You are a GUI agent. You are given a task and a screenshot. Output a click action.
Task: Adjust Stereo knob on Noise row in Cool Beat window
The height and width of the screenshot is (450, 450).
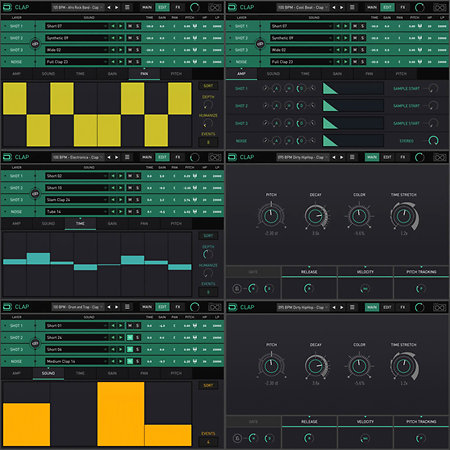coord(433,141)
